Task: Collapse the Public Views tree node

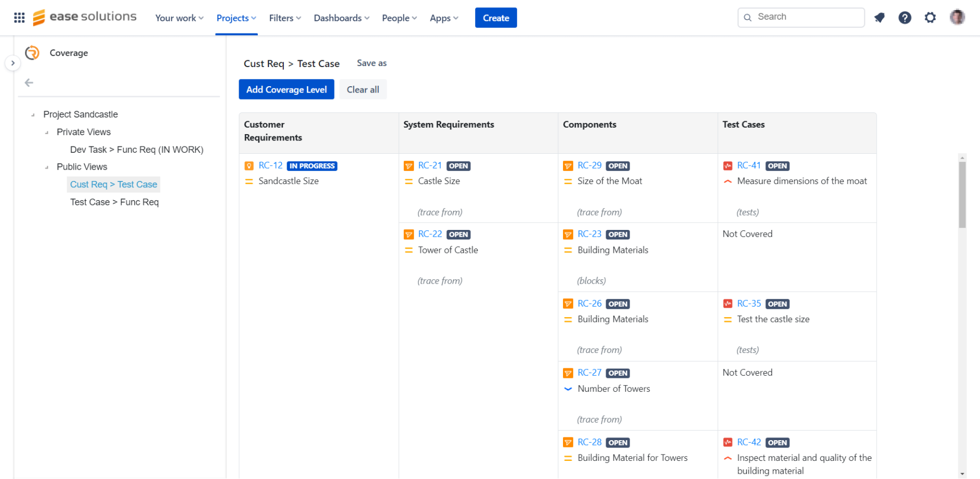Action: pyautogui.click(x=47, y=167)
